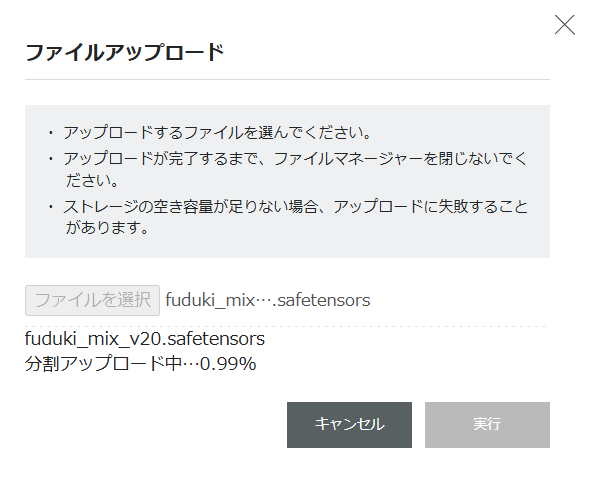Click the wrapped line があります。

click(x=107, y=228)
